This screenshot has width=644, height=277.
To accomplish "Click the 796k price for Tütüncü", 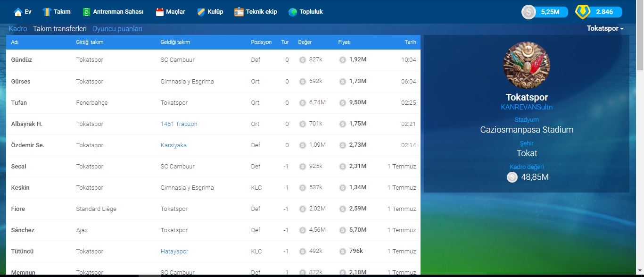I will tap(356, 251).
